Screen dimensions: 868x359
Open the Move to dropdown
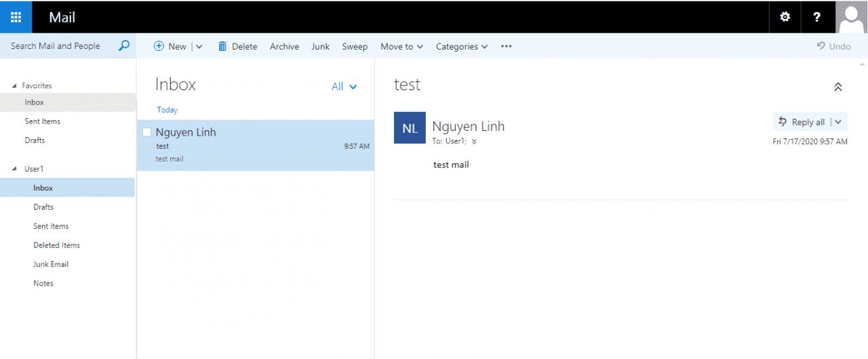pyautogui.click(x=401, y=46)
